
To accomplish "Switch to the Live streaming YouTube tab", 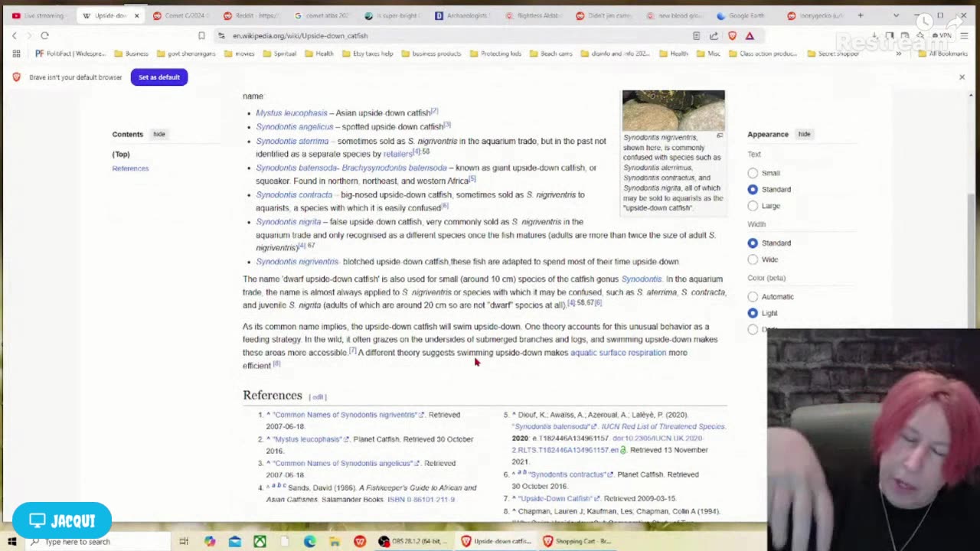I will point(38,15).
